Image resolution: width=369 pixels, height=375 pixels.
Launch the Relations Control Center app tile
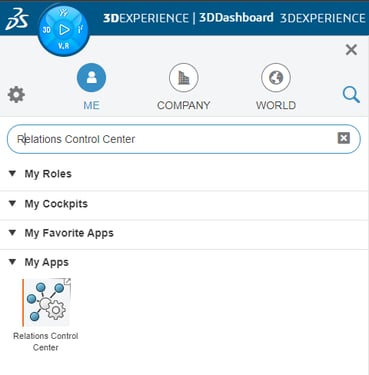click(x=46, y=302)
